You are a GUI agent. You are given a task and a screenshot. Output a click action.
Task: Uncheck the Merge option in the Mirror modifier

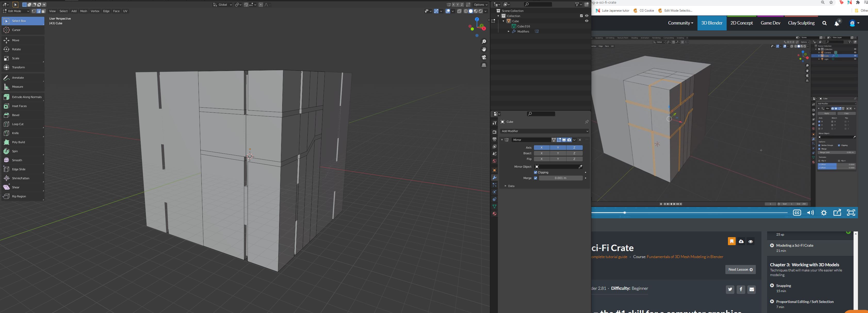tap(536, 178)
